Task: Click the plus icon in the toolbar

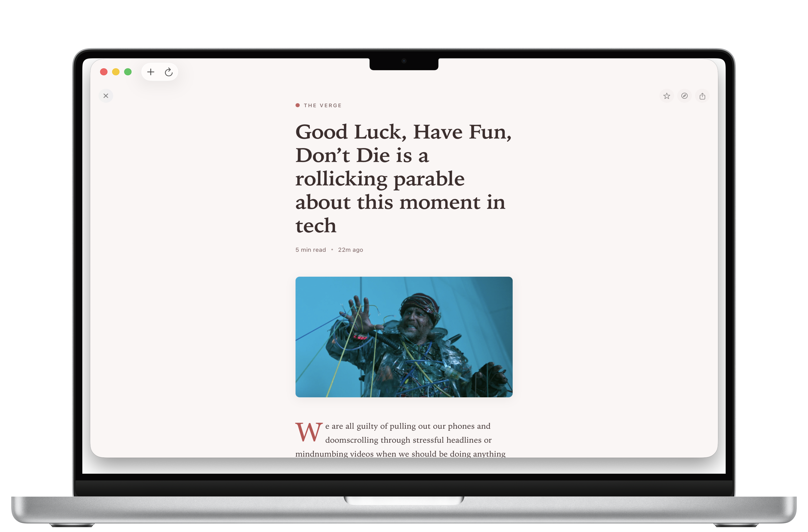Action: coord(151,72)
